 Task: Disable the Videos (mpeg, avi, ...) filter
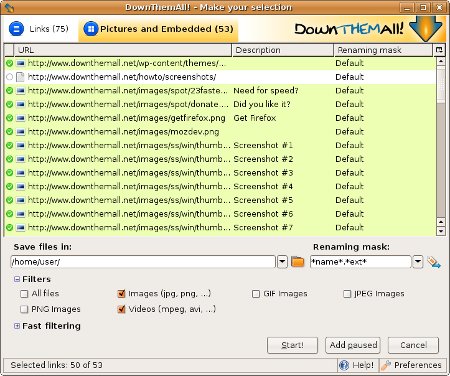pyautogui.click(x=121, y=309)
